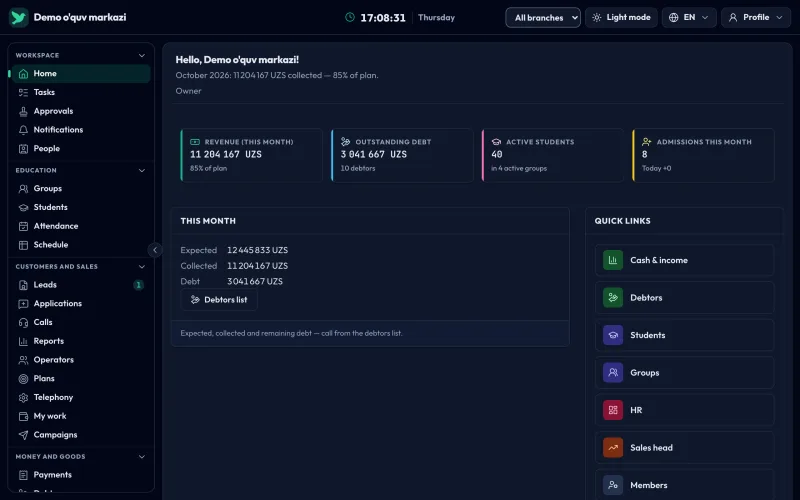
Task: Open the Members quick link
Action: click(684, 485)
